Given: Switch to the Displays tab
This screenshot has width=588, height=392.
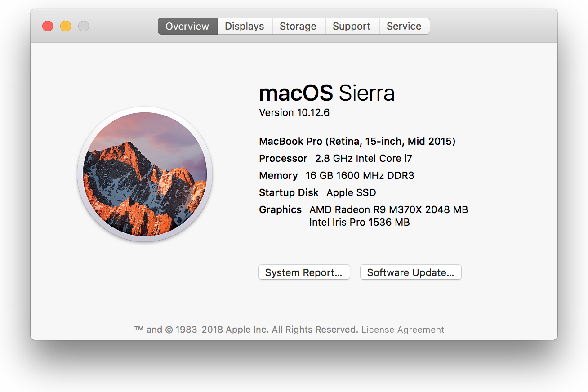Looking at the screenshot, I should (x=245, y=26).
